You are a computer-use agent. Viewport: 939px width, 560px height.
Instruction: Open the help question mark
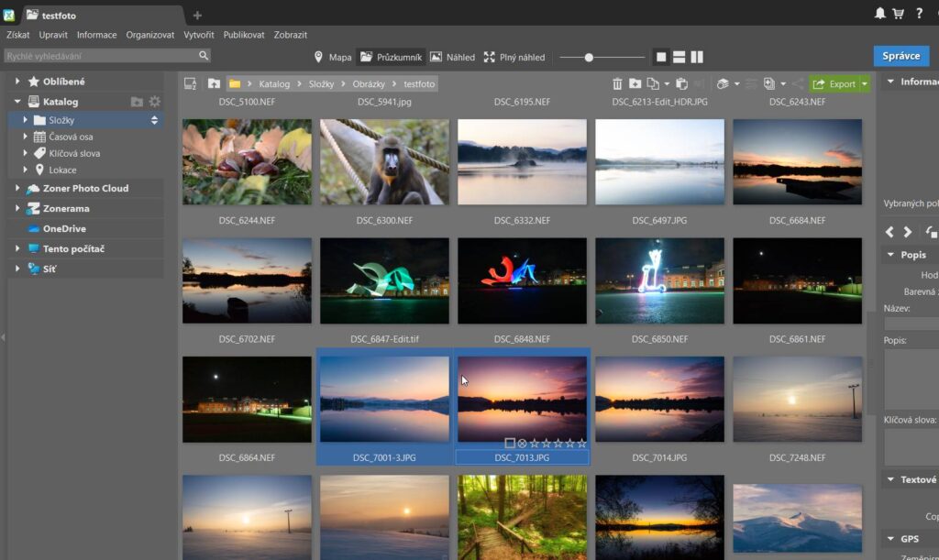(919, 13)
